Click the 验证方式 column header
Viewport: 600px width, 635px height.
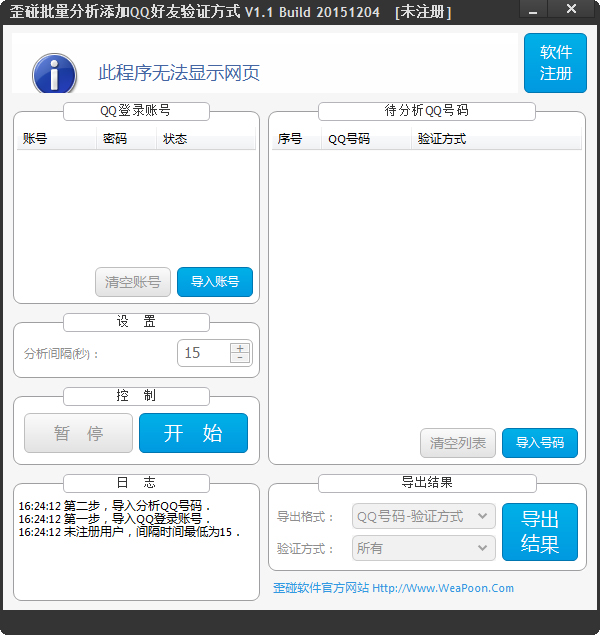(x=441, y=139)
